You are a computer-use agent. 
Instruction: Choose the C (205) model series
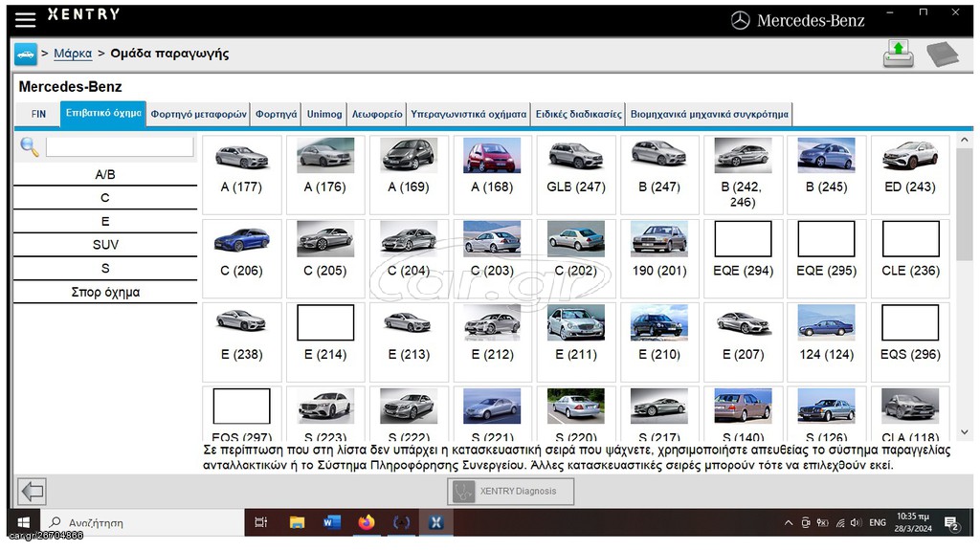click(x=325, y=258)
